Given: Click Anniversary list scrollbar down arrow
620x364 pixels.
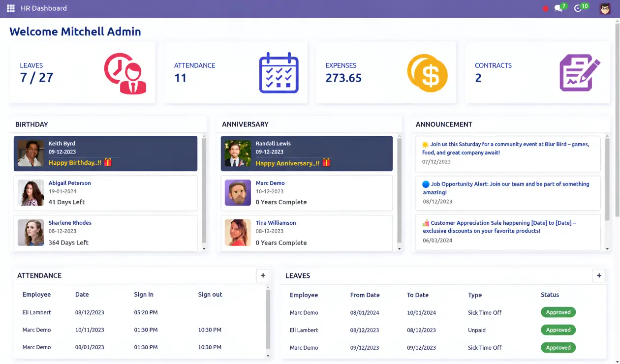Looking at the screenshot, I should [400, 249].
